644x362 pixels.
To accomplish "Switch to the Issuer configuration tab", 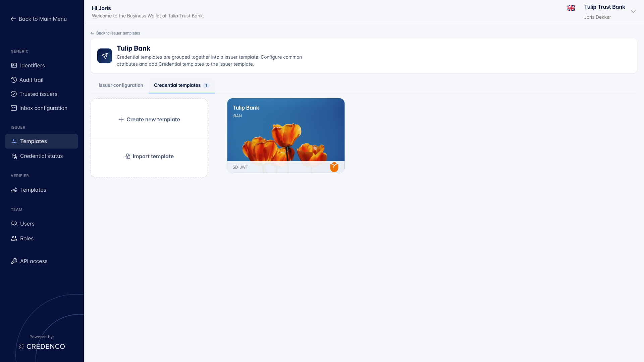I will [121, 85].
